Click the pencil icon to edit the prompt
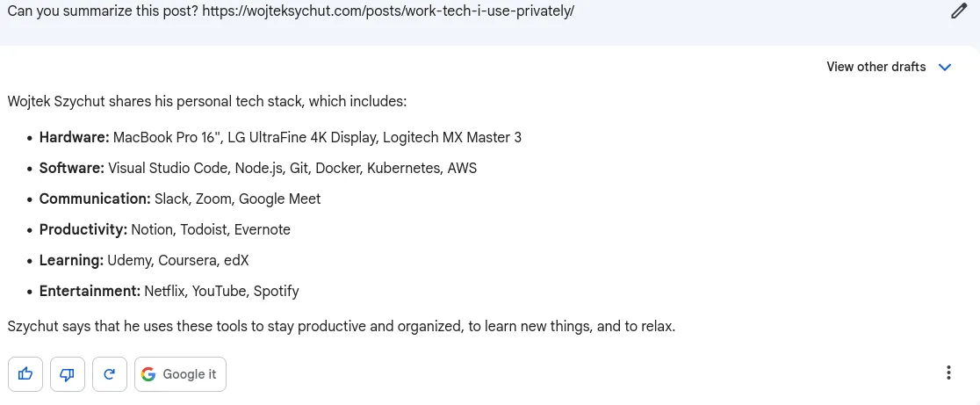The width and height of the screenshot is (980, 405). tap(959, 11)
